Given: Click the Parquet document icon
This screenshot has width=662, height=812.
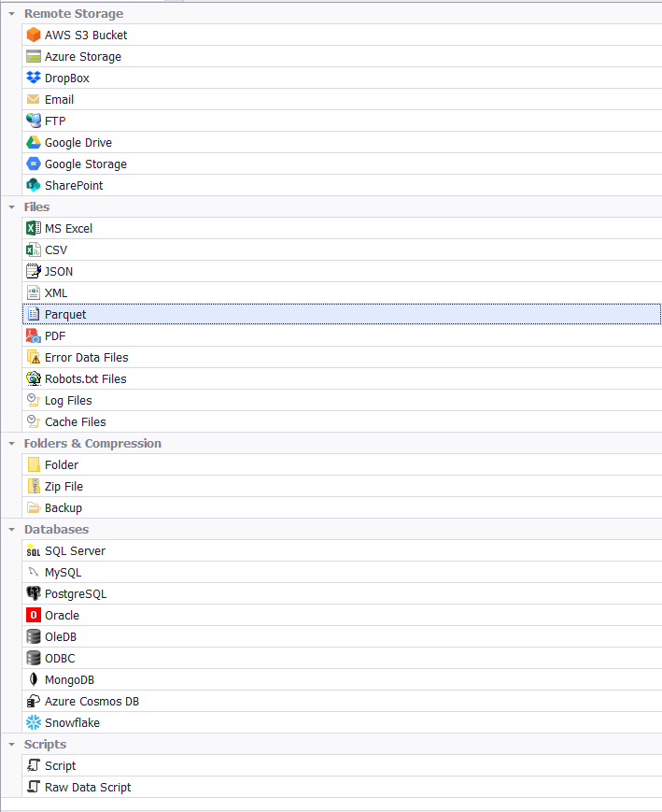Looking at the screenshot, I should [x=33, y=314].
